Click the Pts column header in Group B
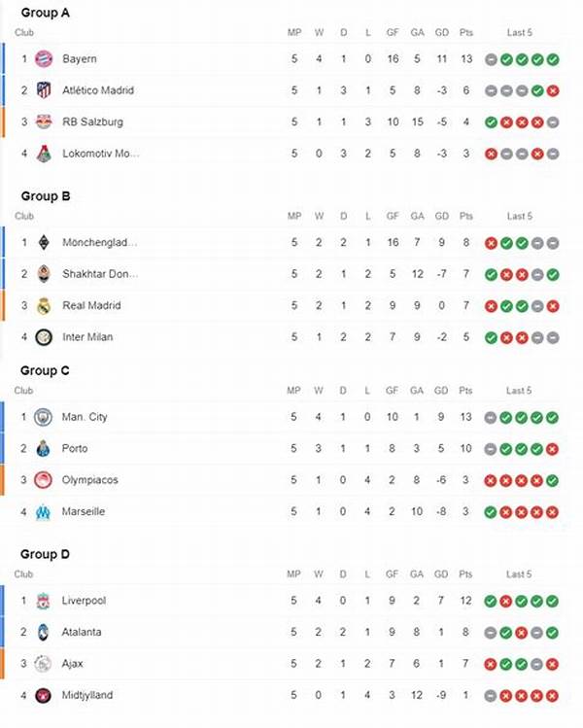 pos(466,216)
